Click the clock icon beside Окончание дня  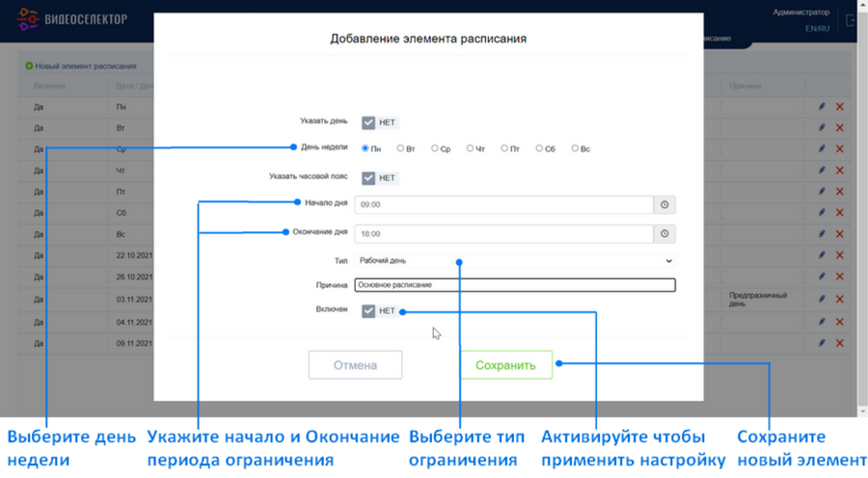(x=665, y=233)
